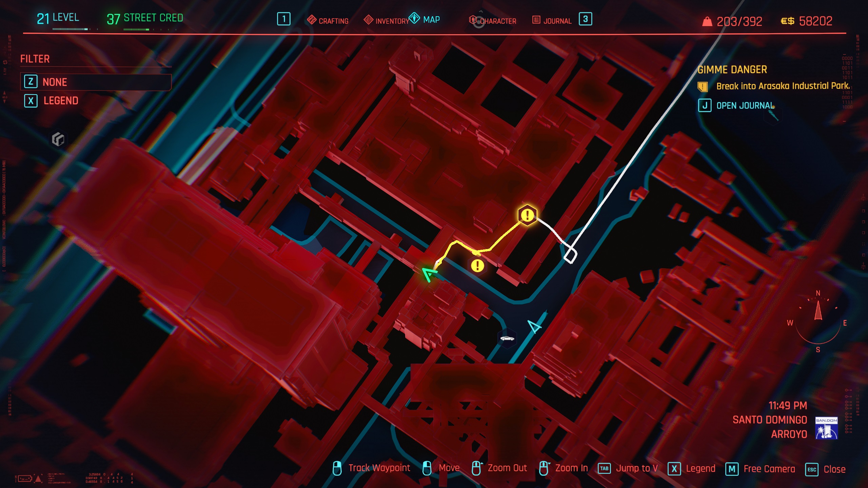This screenshot has width=868, height=488.
Task: Select the white vehicle icon on the map
Action: (x=507, y=338)
